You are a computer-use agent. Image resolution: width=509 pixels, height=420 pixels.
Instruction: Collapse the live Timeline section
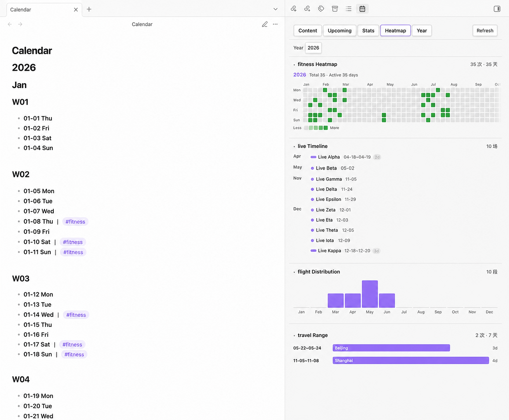294,146
